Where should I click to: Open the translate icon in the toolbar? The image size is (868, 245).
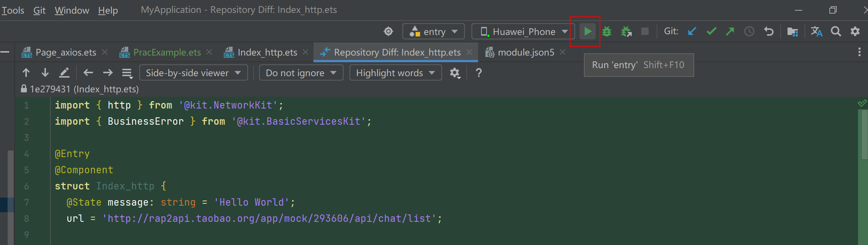pyautogui.click(x=817, y=32)
